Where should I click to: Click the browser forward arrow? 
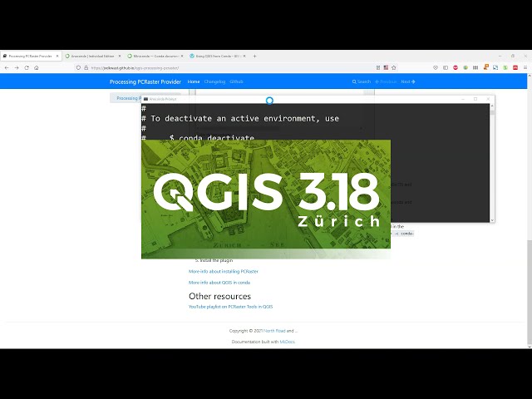[17, 68]
